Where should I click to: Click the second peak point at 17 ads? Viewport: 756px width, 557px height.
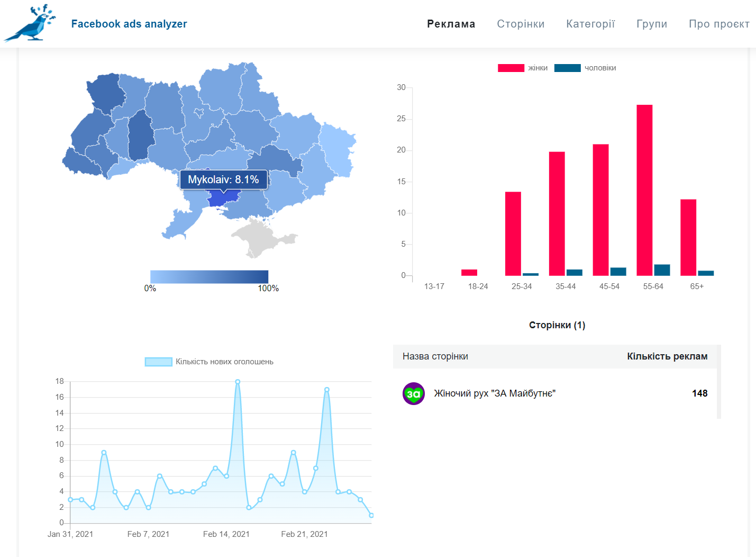point(327,390)
